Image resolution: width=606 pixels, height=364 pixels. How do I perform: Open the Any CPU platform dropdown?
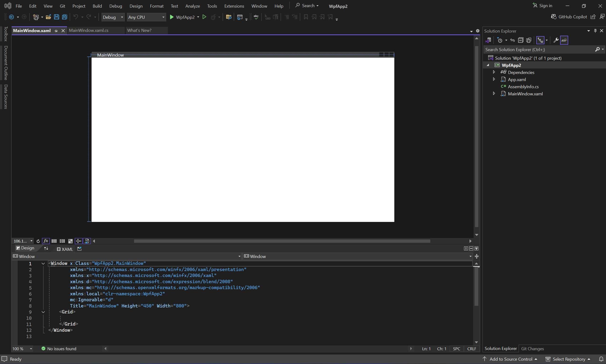click(146, 17)
